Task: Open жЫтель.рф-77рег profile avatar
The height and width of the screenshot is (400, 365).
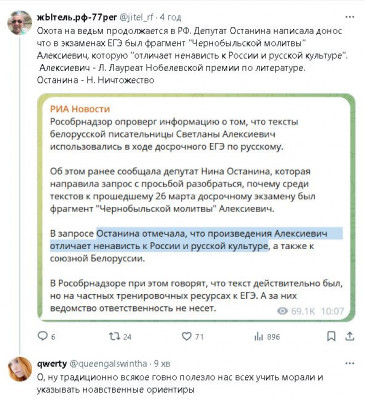Action: coord(19,23)
